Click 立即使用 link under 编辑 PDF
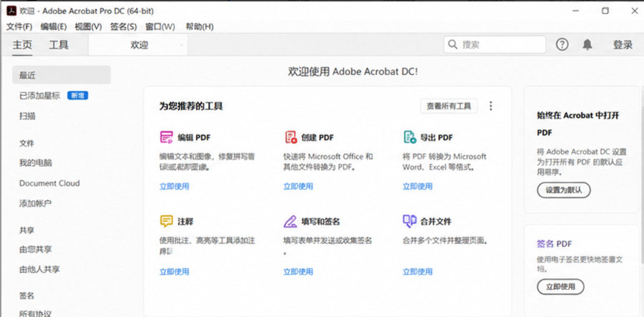The image size is (644, 317). 174,187
